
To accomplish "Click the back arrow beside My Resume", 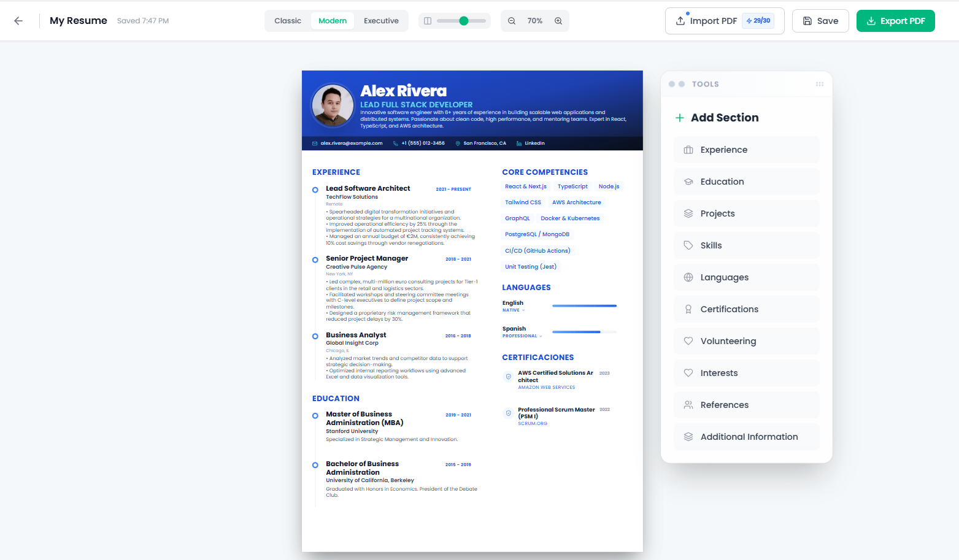I will [x=18, y=20].
